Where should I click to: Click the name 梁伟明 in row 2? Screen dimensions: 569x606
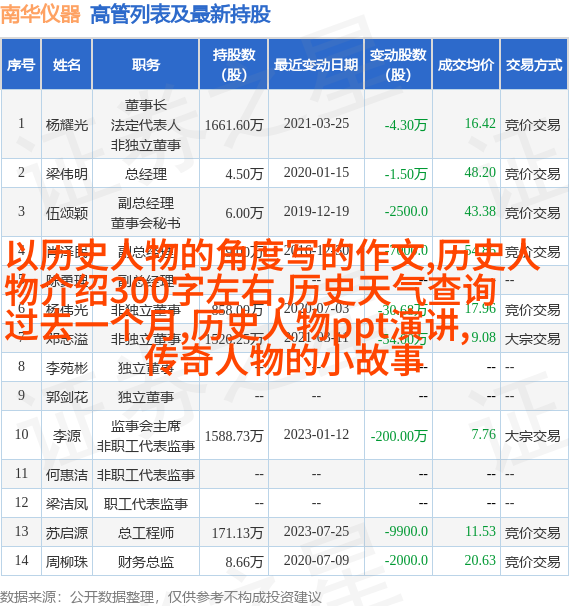coord(67,174)
